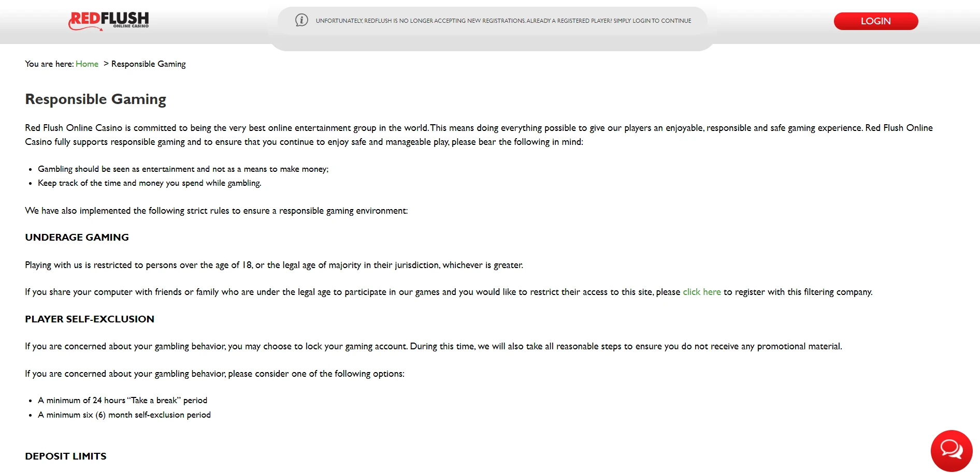The width and height of the screenshot is (980, 473).
Task: Open the 'click here' filtering company link
Action: click(702, 292)
